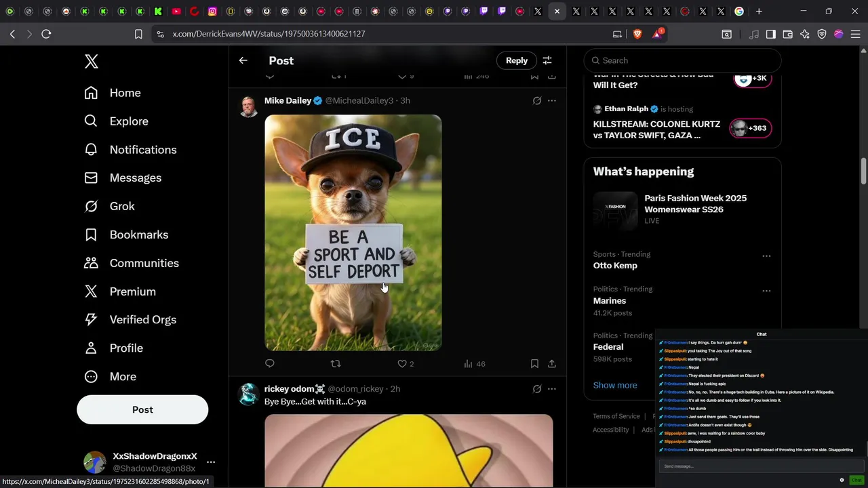Open Mike Dailey's profile name link

(288, 100)
